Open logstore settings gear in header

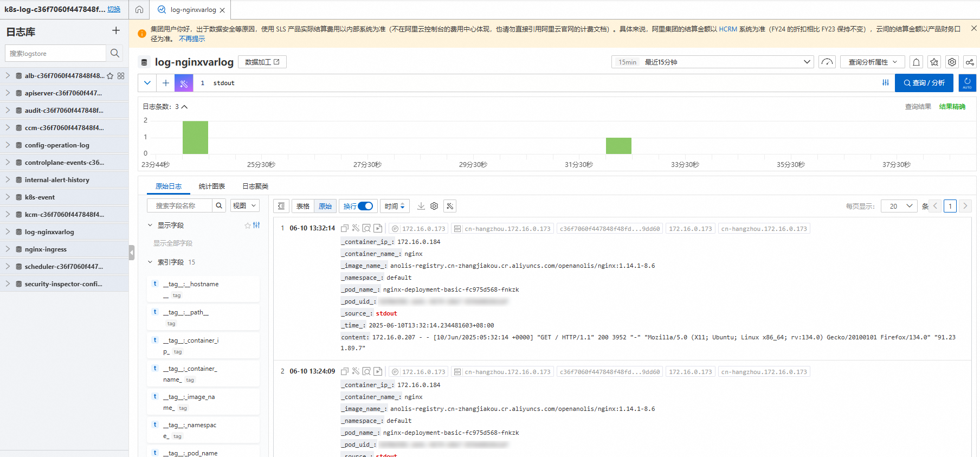pyautogui.click(x=952, y=62)
